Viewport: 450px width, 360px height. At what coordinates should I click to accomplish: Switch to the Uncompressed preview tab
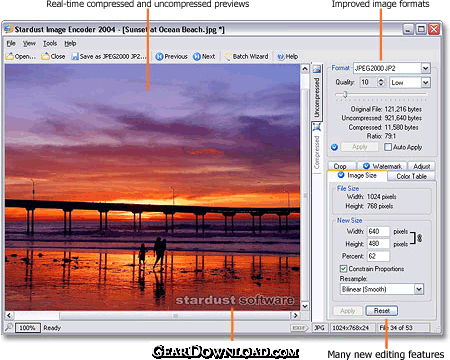317,92
